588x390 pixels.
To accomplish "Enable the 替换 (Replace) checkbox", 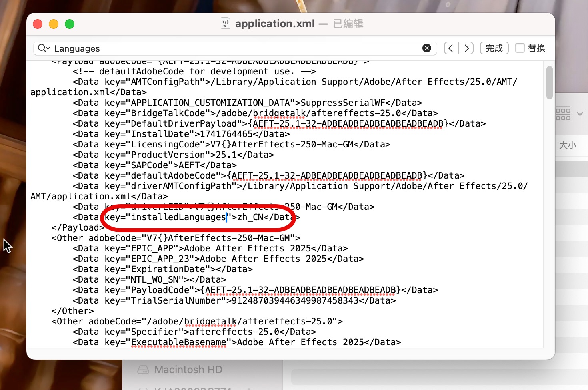I will 520,48.
